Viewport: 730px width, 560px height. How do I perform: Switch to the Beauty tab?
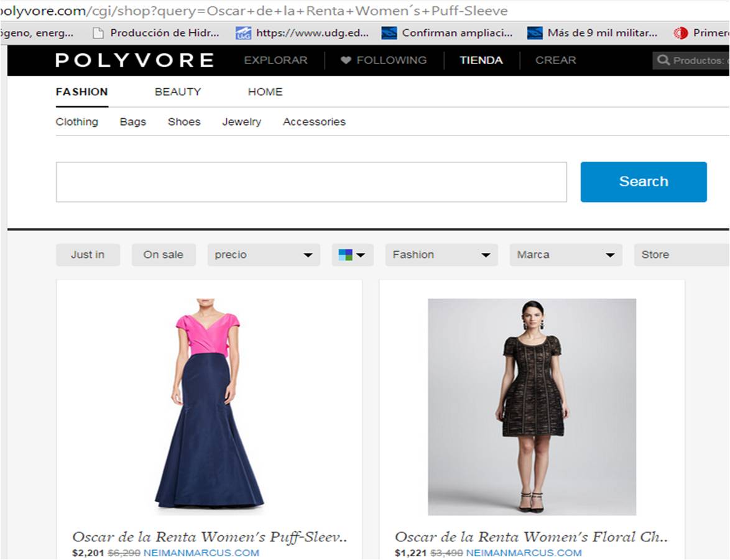(x=178, y=92)
